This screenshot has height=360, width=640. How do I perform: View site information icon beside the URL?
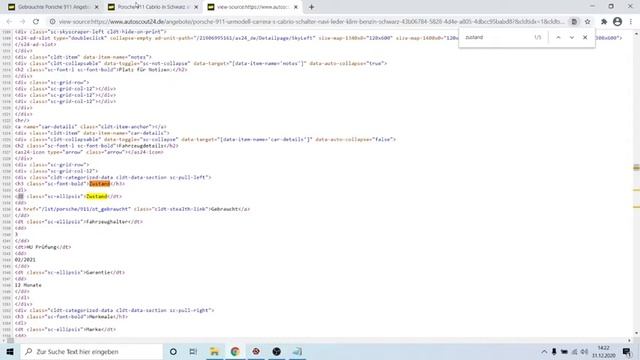(x=53, y=22)
